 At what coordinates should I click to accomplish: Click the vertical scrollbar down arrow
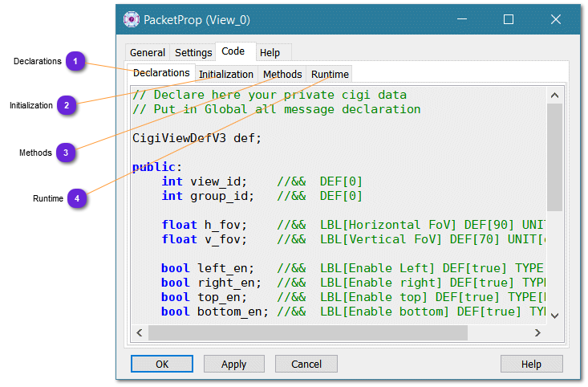click(x=554, y=316)
